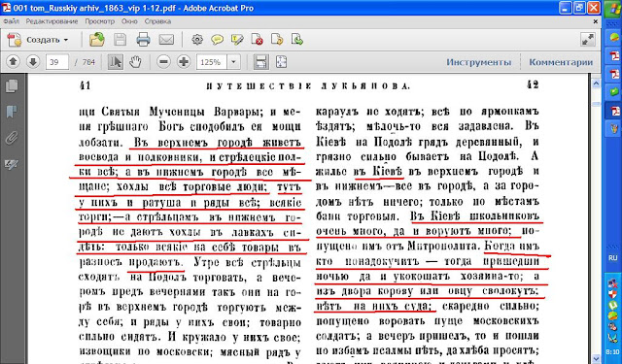Expand the zoom level dropdown arrow
The width and height of the screenshot is (622, 364).
tap(233, 62)
